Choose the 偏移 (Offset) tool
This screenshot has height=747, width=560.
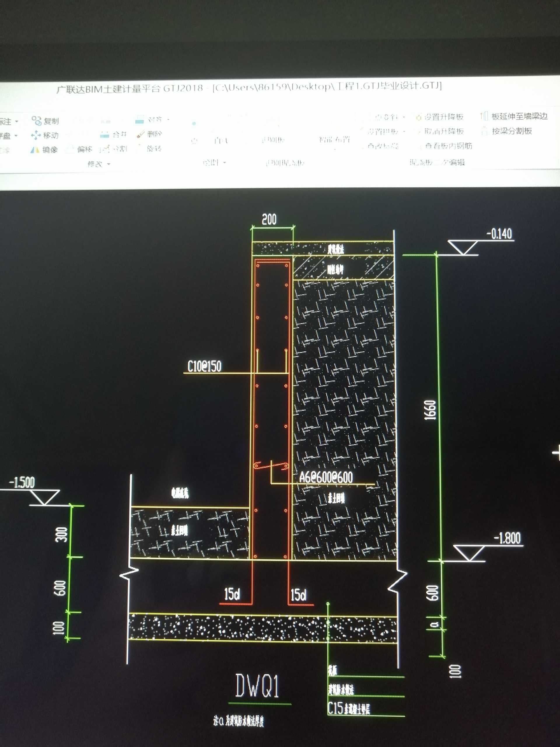(80, 149)
